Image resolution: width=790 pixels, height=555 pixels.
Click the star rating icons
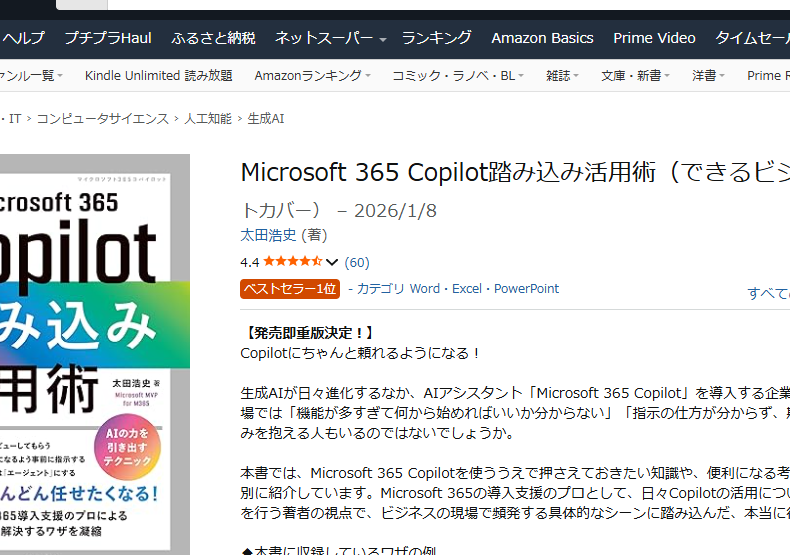[293, 261]
